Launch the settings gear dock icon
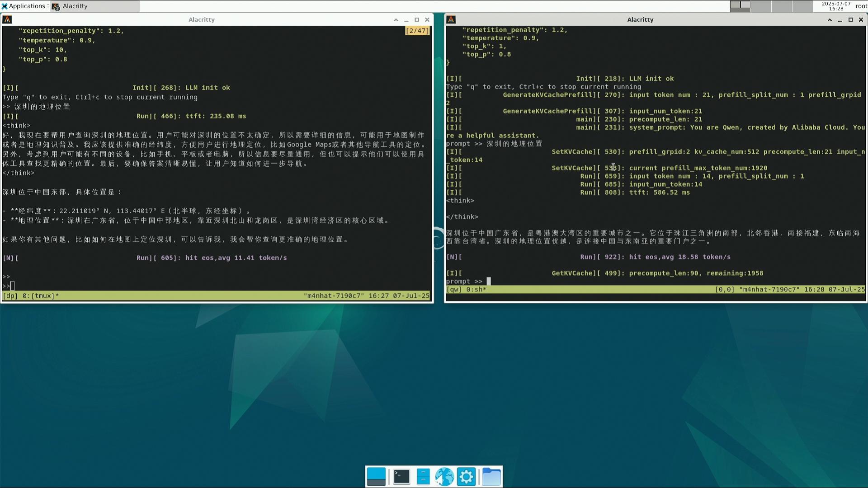The image size is (868, 488). [466, 477]
